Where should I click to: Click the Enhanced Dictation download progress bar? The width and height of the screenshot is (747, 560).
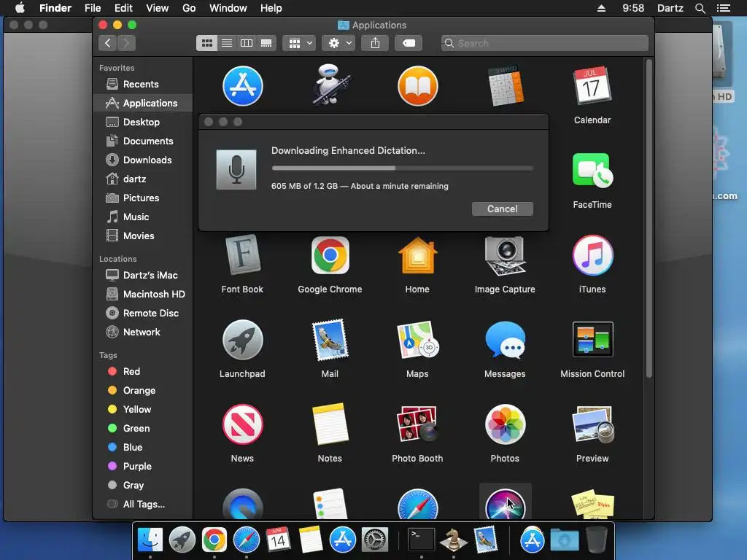tap(402, 168)
